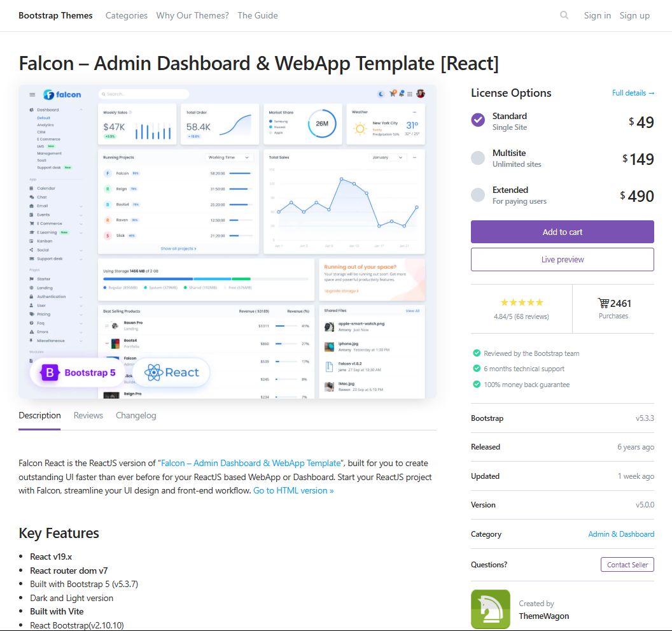Follow the Go to HTML version link

[293, 490]
